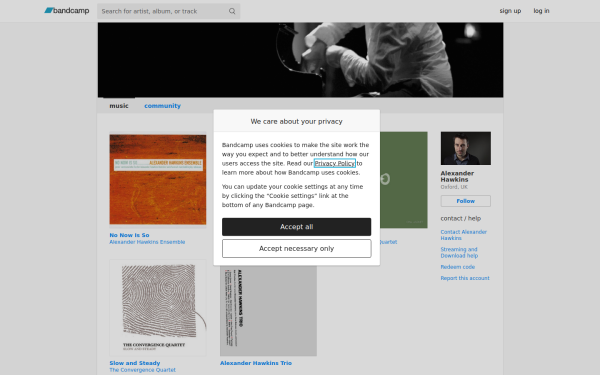The width and height of the screenshot is (600, 375).
Task: Switch to the community tab
Action: [162, 106]
